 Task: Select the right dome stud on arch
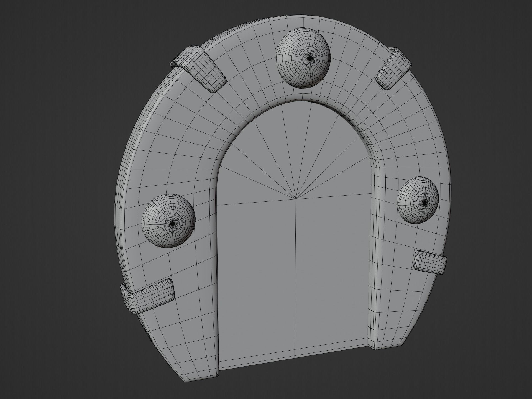point(418,200)
